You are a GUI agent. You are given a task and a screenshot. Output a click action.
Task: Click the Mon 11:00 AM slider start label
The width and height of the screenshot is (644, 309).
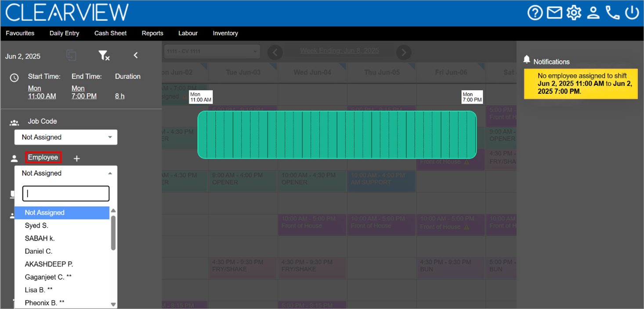point(201,97)
